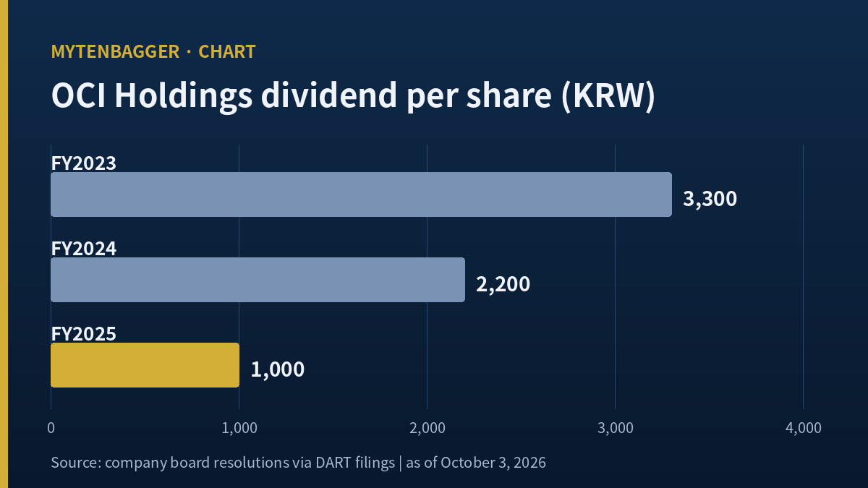Click the "FY2024" category label
The height and width of the screenshot is (488, 868).
pos(84,249)
